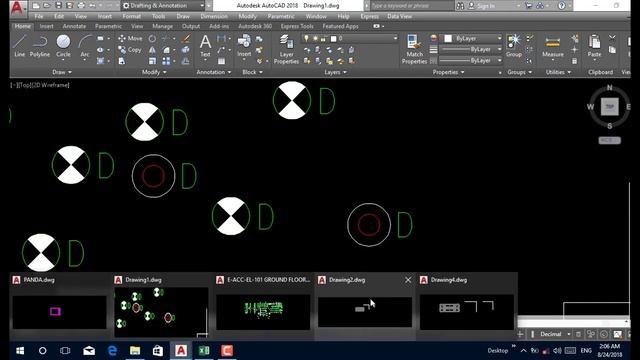Click the Table tool in Annotation
The height and width of the screenshot is (360, 640).
pos(221,61)
